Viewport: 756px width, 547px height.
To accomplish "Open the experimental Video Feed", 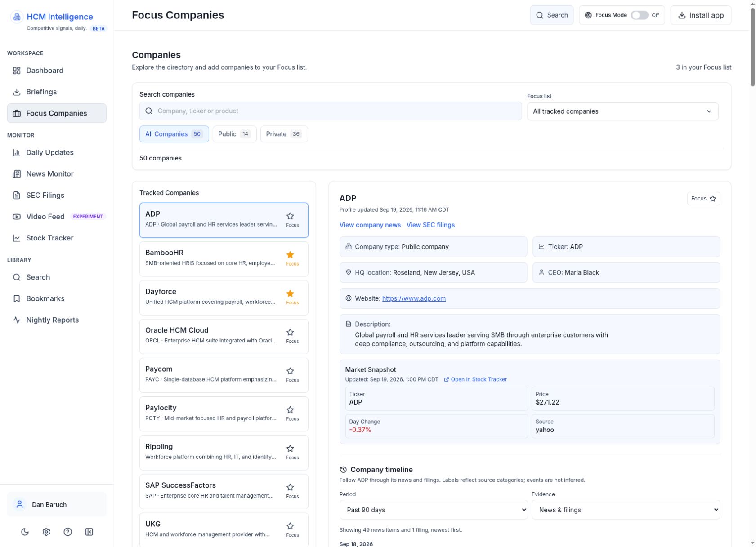I will [x=57, y=217].
